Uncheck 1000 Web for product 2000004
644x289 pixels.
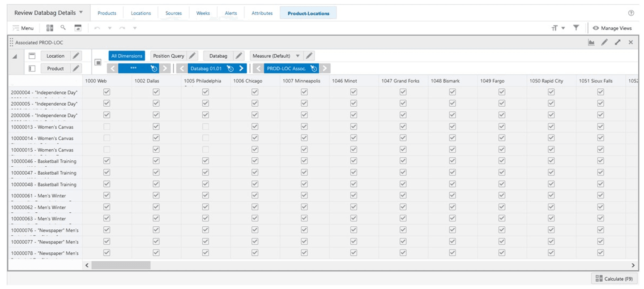point(106,92)
